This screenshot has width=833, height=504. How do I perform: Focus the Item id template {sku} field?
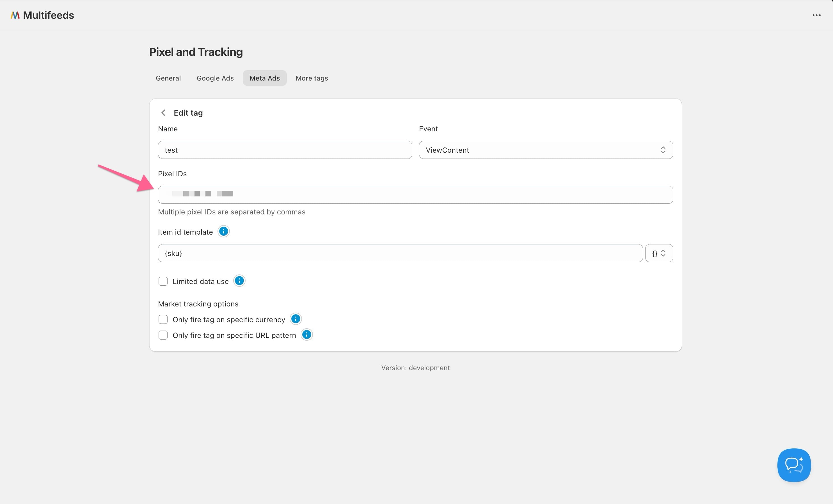[x=400, y=253]
